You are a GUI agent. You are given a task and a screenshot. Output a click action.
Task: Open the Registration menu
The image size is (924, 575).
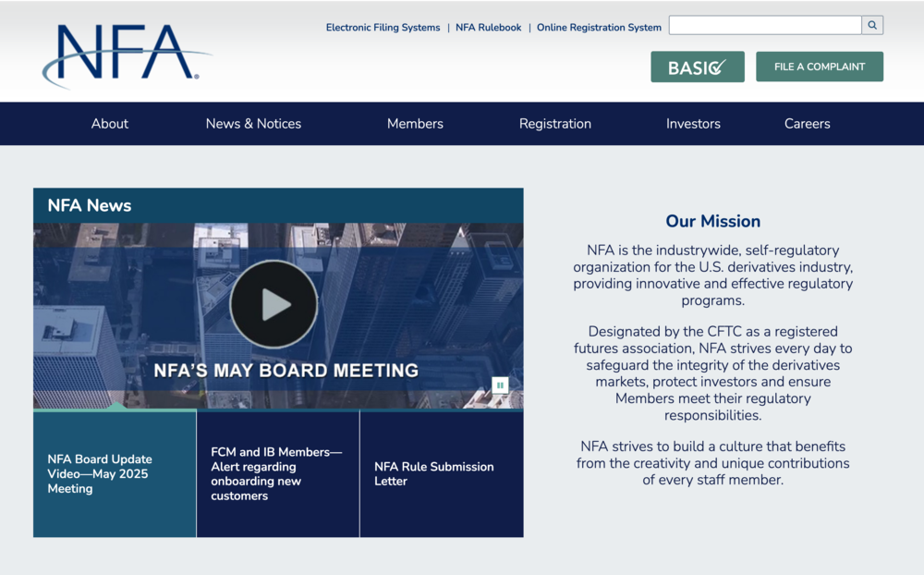tap(555, 124)
